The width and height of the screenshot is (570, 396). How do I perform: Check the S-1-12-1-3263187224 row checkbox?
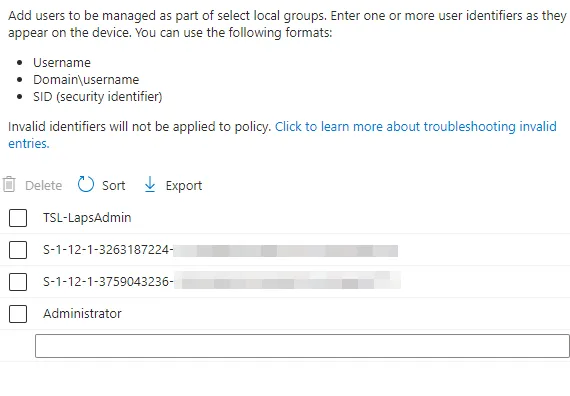[x=18, y=250]
